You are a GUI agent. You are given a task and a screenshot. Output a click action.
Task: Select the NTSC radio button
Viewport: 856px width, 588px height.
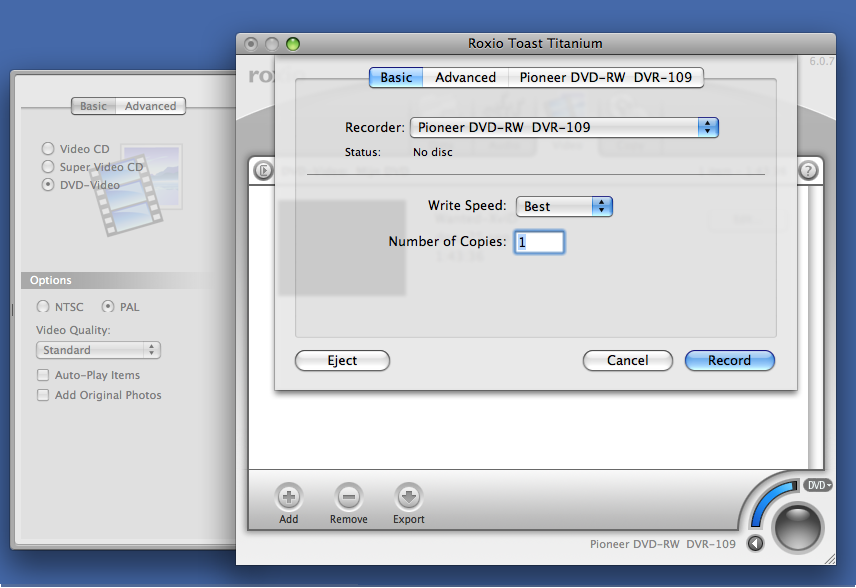[43, 307]
